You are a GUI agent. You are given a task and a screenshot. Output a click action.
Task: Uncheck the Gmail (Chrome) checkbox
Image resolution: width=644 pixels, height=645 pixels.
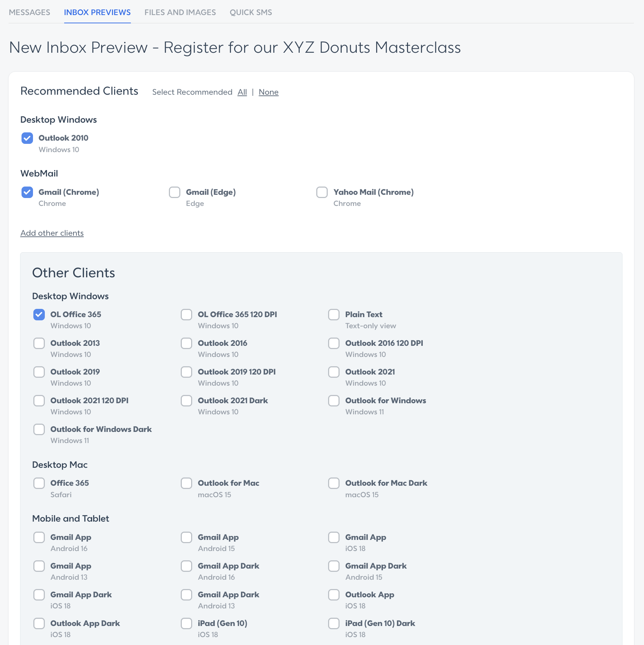tap(27, 192)
